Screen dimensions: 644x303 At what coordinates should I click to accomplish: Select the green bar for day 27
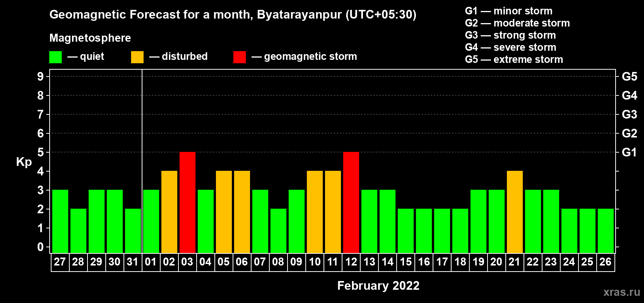point(60,221)
